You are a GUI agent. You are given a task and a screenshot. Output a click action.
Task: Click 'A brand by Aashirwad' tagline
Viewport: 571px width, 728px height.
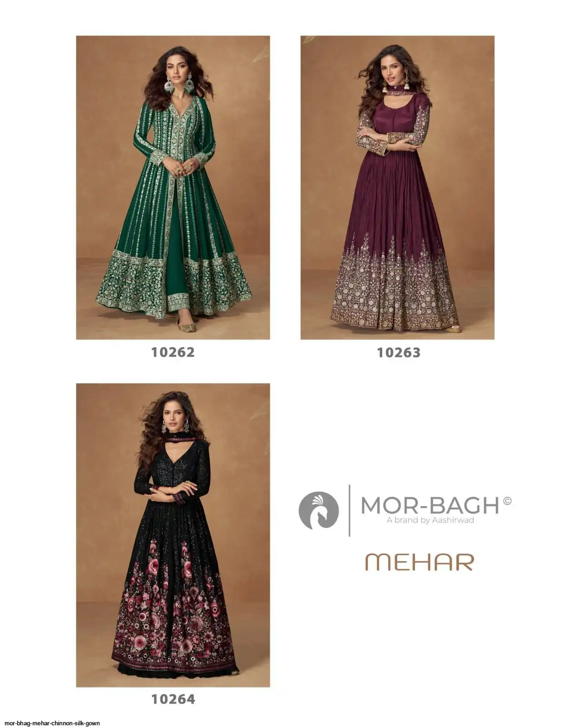(430, 520)
